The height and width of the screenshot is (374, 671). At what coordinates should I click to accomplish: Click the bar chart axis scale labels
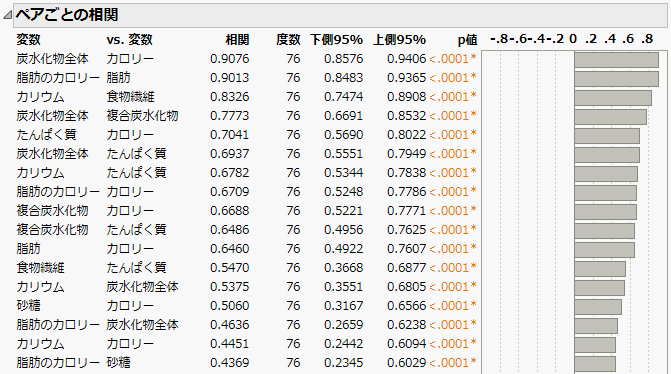tap(572, 39)
